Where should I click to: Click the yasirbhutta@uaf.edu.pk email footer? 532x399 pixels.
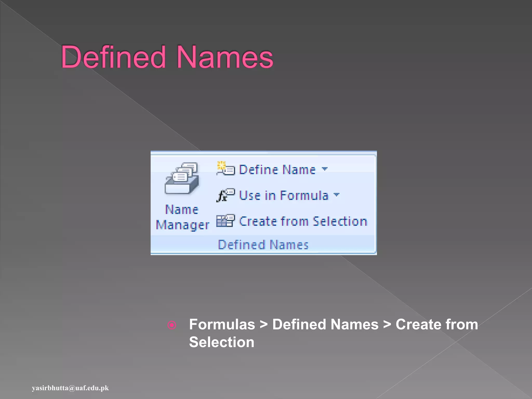tap(70, 388)
